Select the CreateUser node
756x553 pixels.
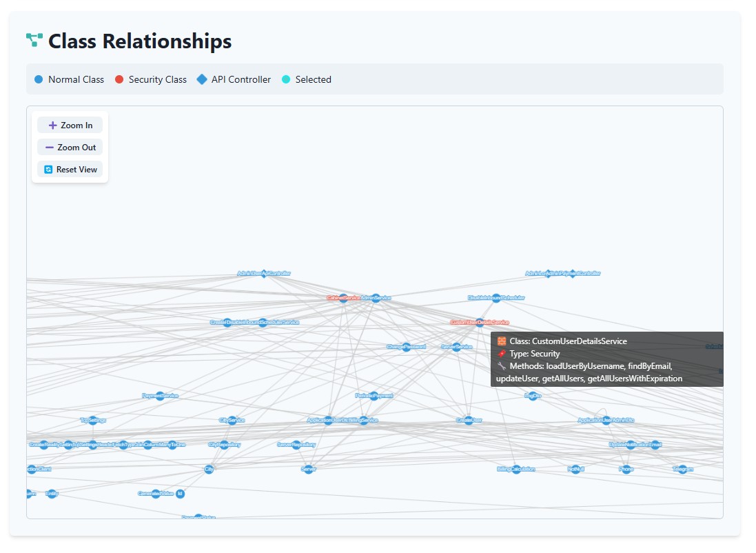tap(469, 421)
